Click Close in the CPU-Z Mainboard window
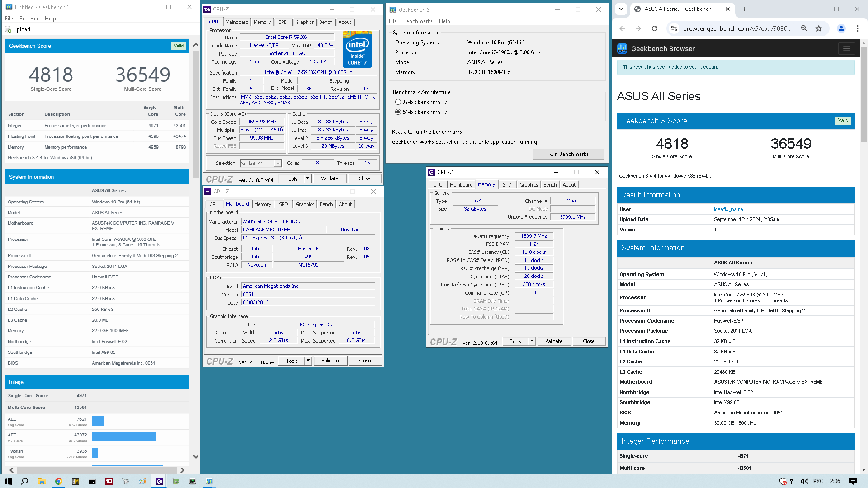The height and width of the screenshot is (488, 868). (x=365, y=361)
